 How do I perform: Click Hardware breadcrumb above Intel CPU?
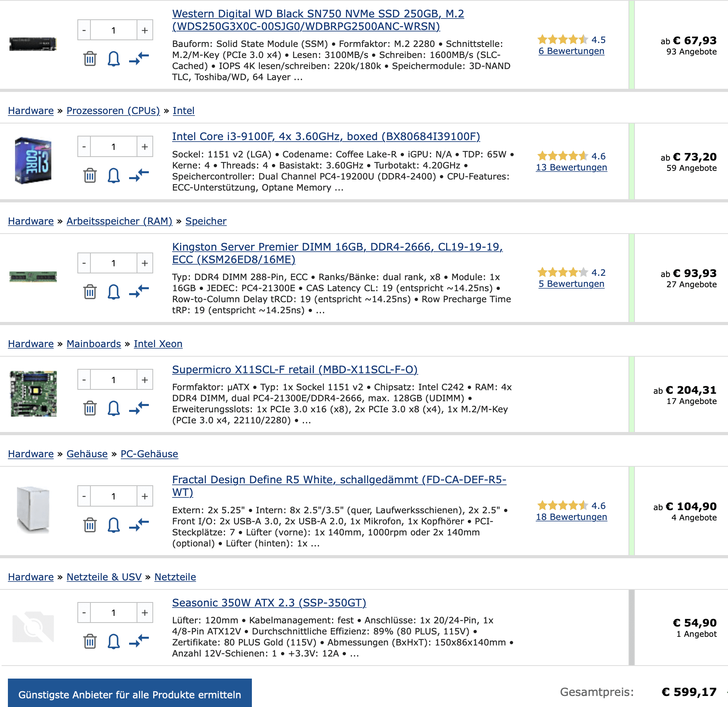31,110
